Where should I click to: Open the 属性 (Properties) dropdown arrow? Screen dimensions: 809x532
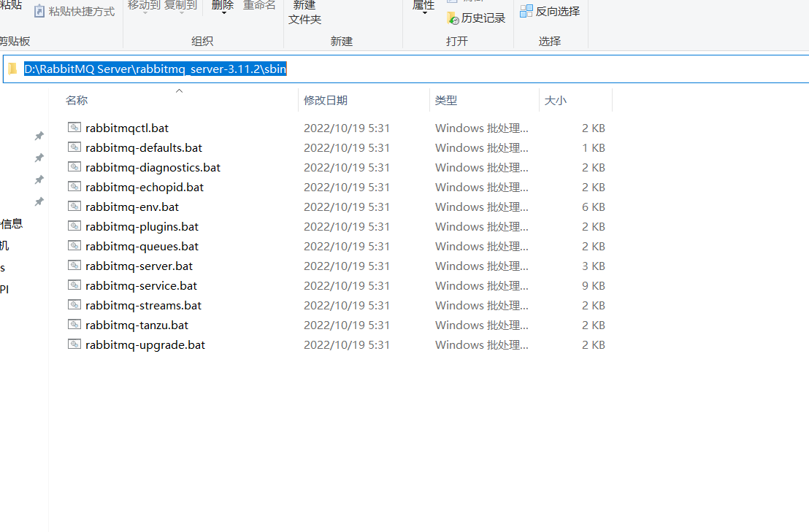(x=424, y=12)
